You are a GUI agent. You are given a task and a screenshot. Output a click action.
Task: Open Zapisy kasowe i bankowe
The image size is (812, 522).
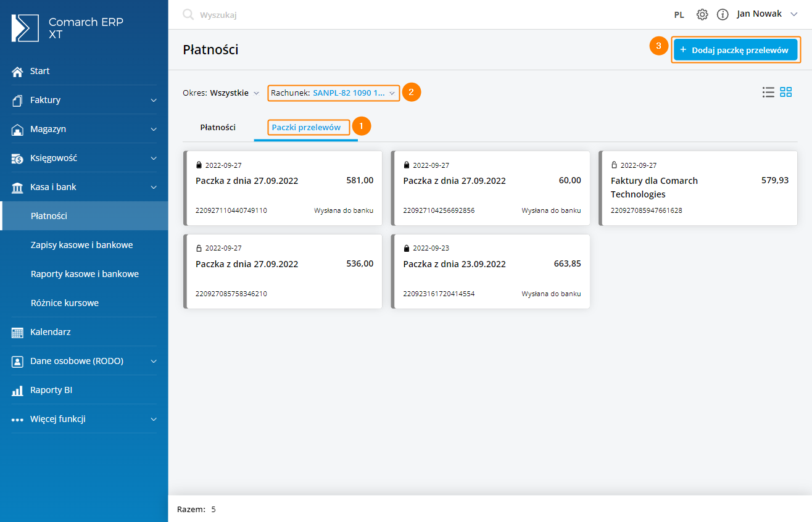coord(82,245)
